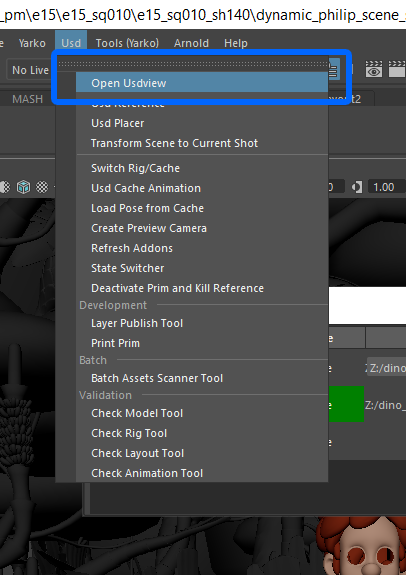Click the No Live Surface field

click(x=30, y=70)
